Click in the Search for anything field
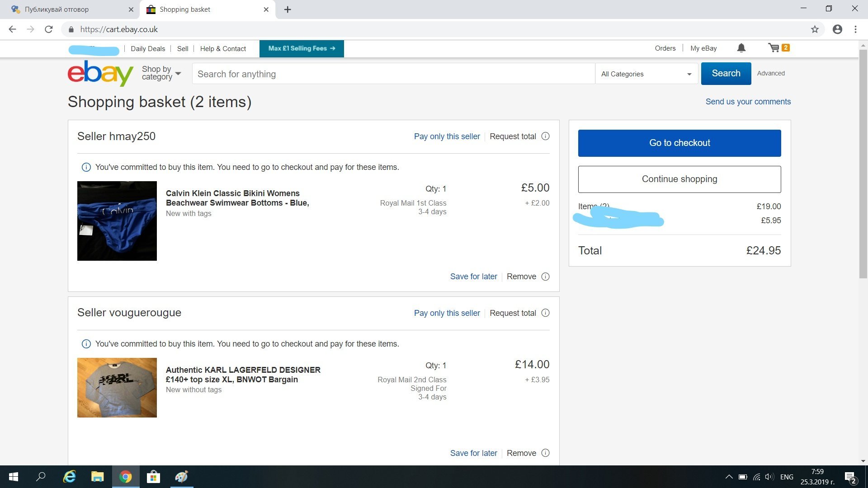 point(393,74)
